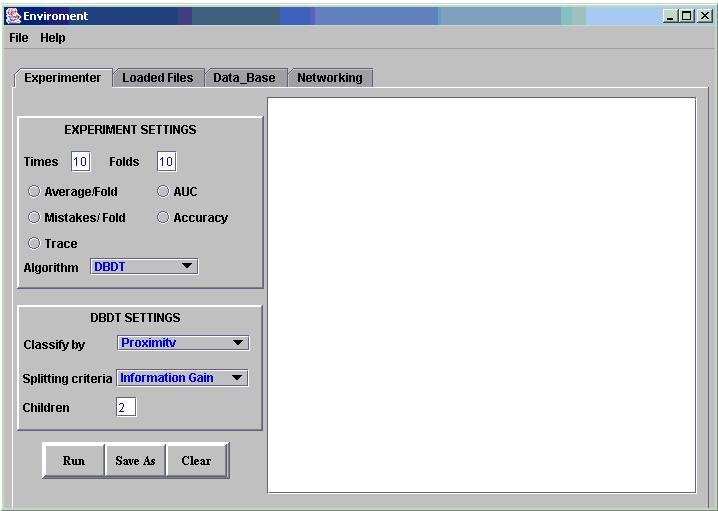Focus the Folds input field
The width and height of the screenshot is (718, 511).
click(166, 162)
